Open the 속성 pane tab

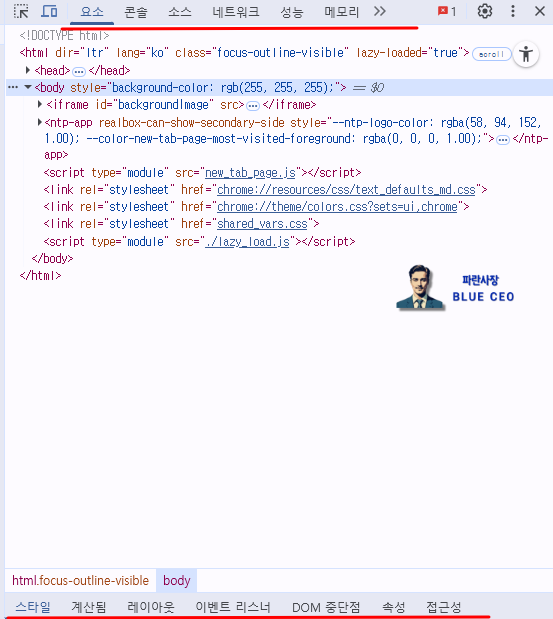(x=394, y=607)
